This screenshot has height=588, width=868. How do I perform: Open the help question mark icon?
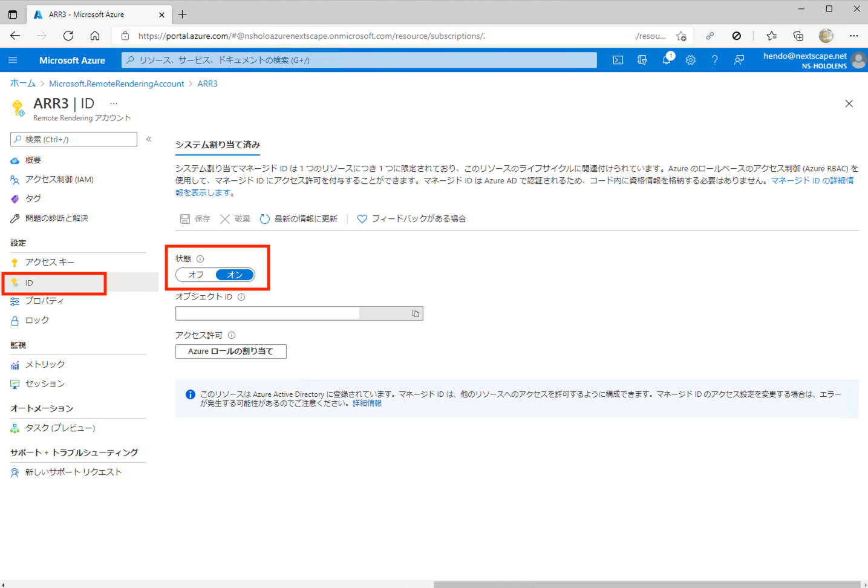click(714, 60)
